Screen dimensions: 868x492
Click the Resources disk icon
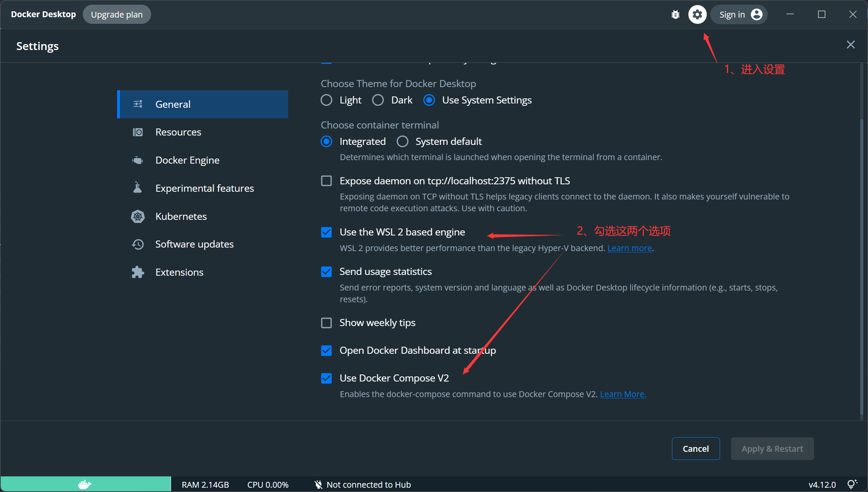point(138,132)
